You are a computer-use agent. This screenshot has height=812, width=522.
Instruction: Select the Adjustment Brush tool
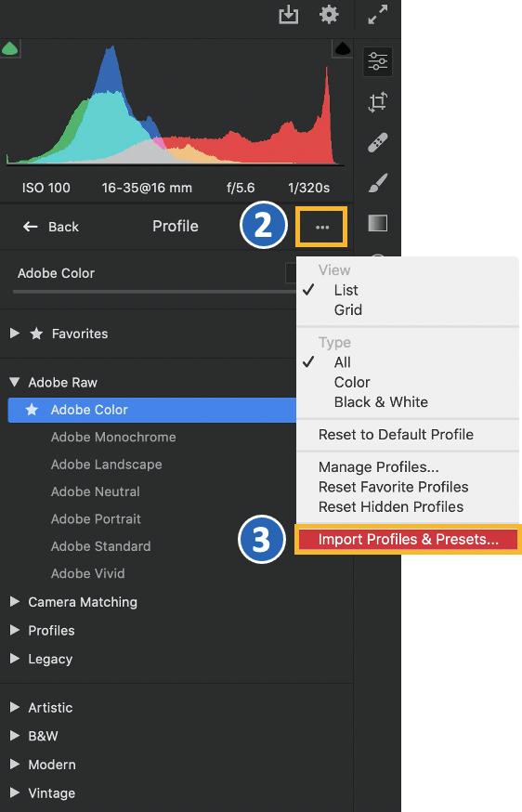377,183
